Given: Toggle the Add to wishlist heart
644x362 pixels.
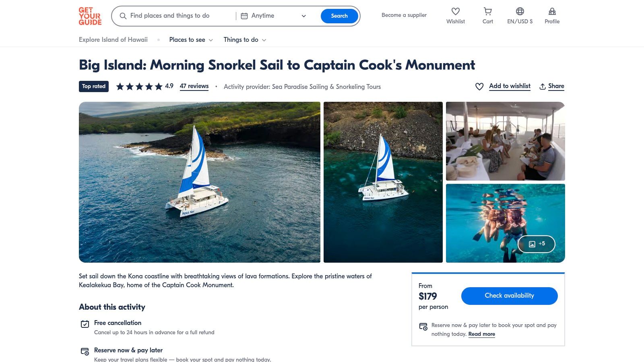Looking at the screenshot, I should pos(479,86).
